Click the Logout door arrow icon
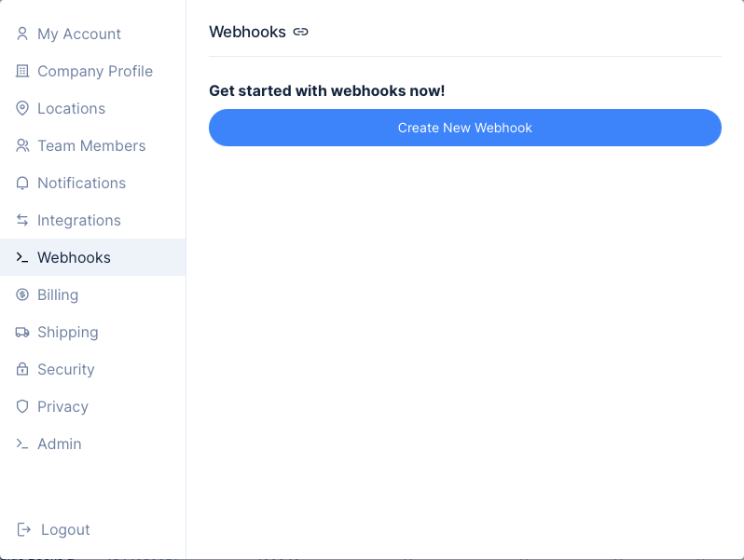 pyautogui.click(x=23, y=529)
